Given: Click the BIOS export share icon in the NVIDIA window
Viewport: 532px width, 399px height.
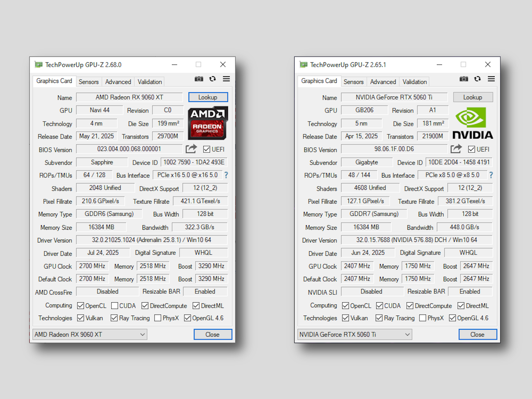Looking at the screenshot, I should [x=456, y=149].
